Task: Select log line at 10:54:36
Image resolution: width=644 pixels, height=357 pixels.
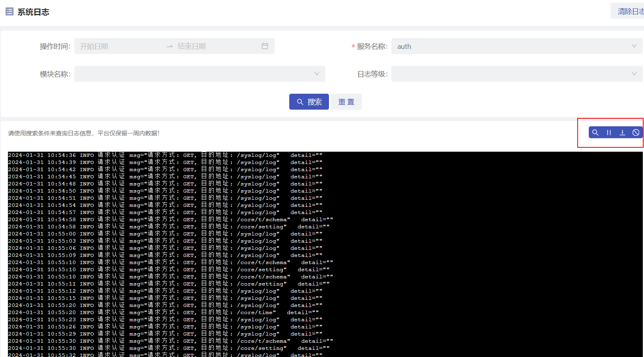Action: (x=165, y=155)
